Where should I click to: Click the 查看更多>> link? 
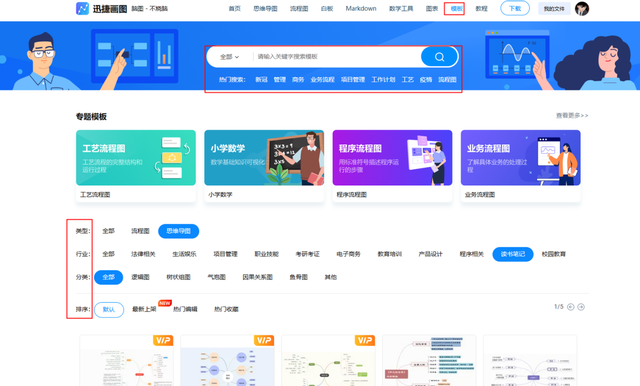[x=572, y=116]
